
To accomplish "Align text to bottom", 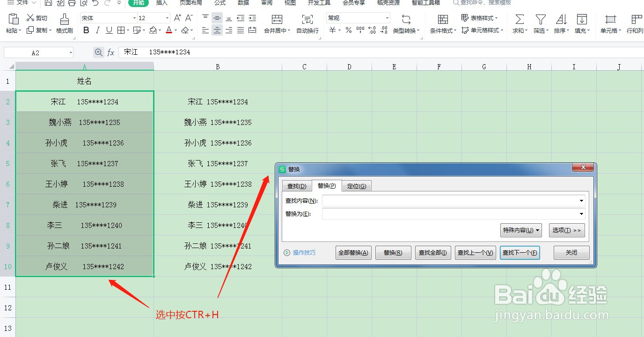I will 229,18.
